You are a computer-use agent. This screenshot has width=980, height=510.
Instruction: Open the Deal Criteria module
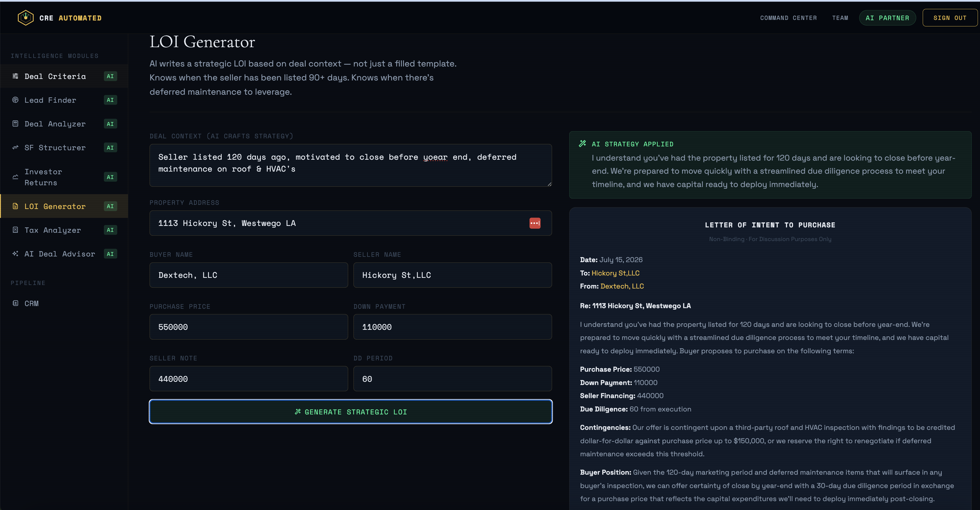(x=64, y=76)
